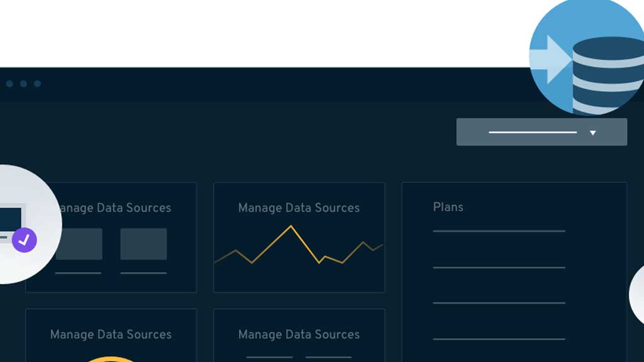Click the left gray block in first card

point(79,244)
